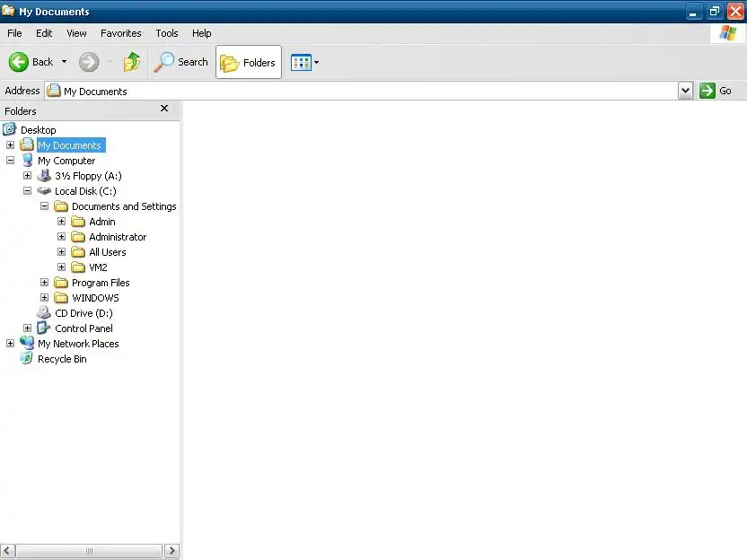
Task: Click the Control Panel icon
Action: [x=44, y=328]
